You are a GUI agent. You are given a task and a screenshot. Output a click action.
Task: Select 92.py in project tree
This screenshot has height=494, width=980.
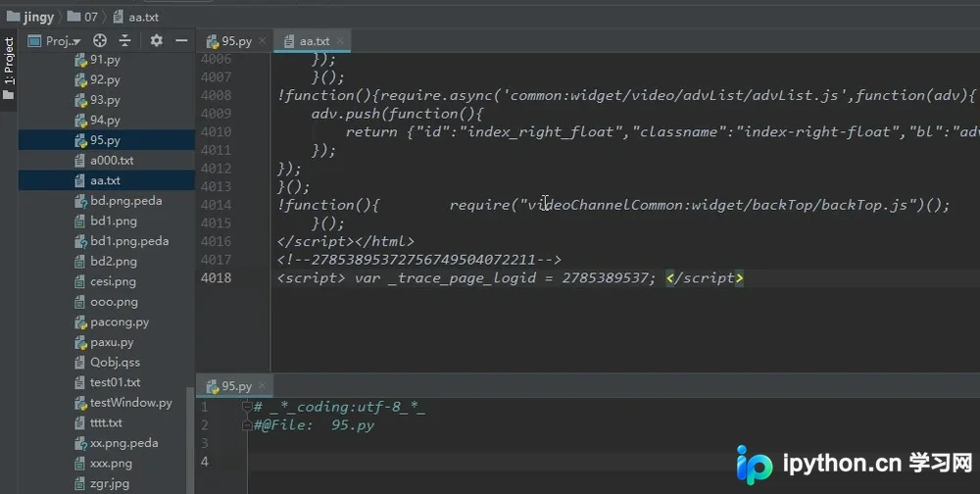click(105, 80)
